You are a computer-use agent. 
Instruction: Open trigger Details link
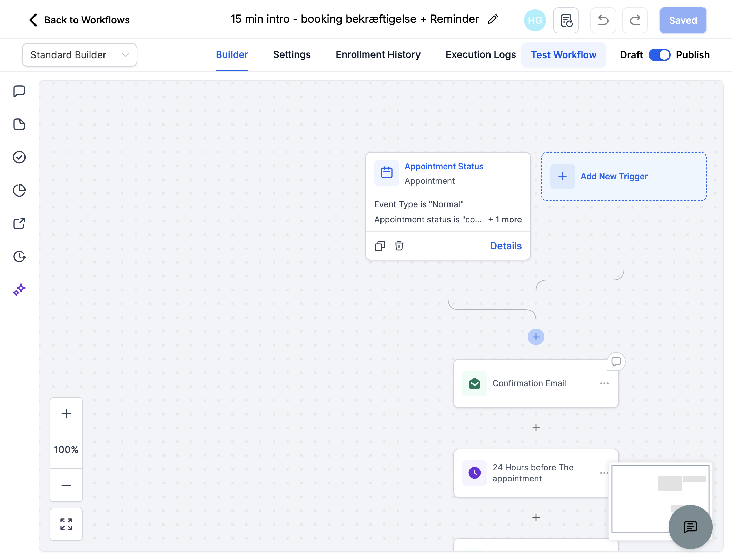pyautogui.click(x=506, y=246)
